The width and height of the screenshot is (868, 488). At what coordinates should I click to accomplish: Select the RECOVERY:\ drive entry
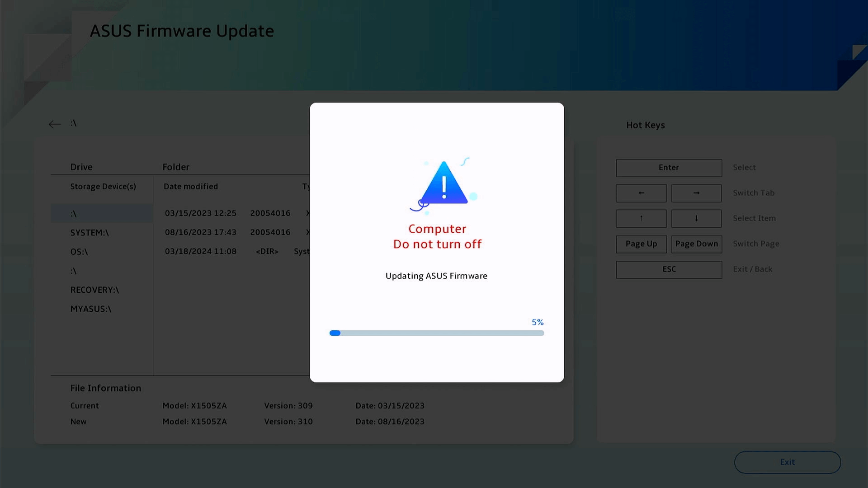coord(94,290)
